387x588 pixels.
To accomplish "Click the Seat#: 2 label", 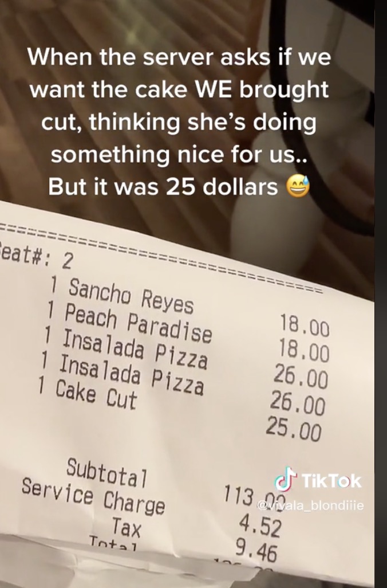I will [37, 256].
